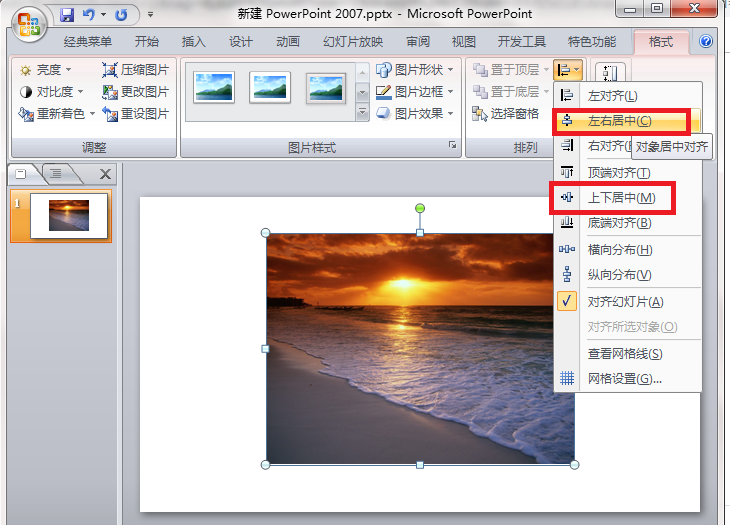Viewport: 730px width, 525px height.
Task: Switch to the 开始 tab
Action: 147,42
